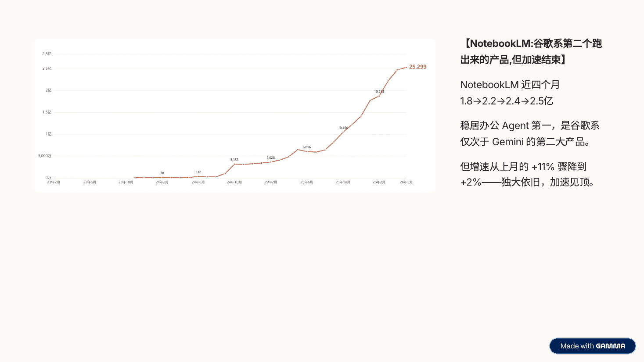
Task: Click the x-axis label 26年2月
Action: click(379, 182)
